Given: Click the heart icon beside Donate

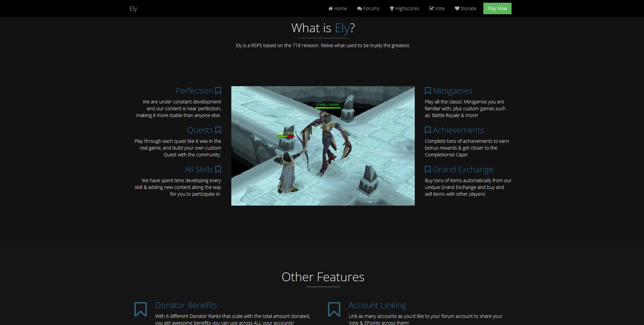Looking at the screenshot, I should pyautogui.click(x=457, y=8).
